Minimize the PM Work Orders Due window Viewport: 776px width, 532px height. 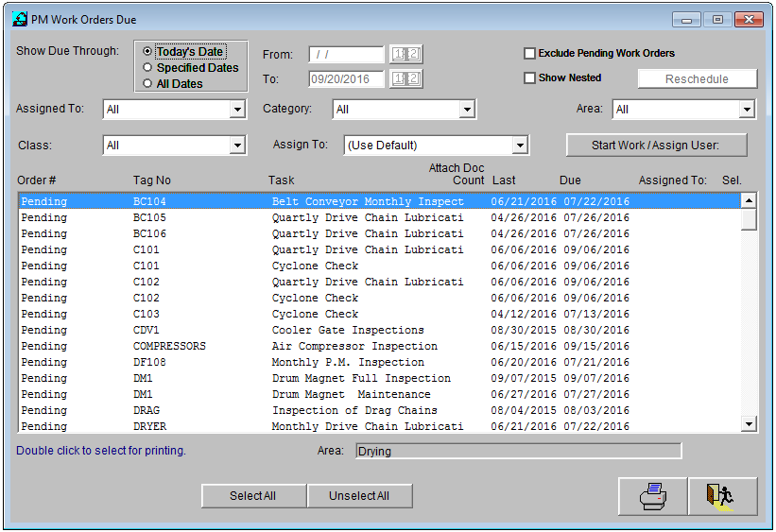tap(686, 19)
